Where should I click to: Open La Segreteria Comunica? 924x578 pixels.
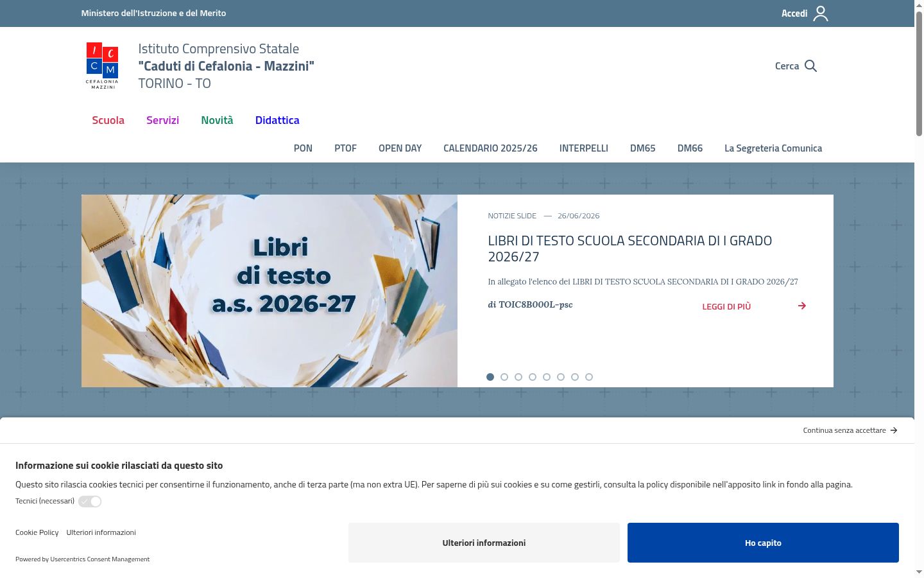773,148
